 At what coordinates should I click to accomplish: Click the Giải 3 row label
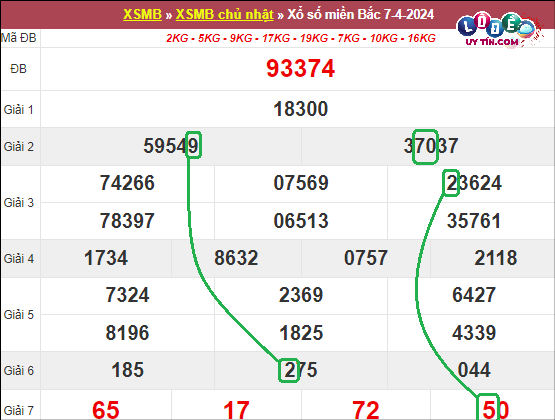(x=18, y=203)
